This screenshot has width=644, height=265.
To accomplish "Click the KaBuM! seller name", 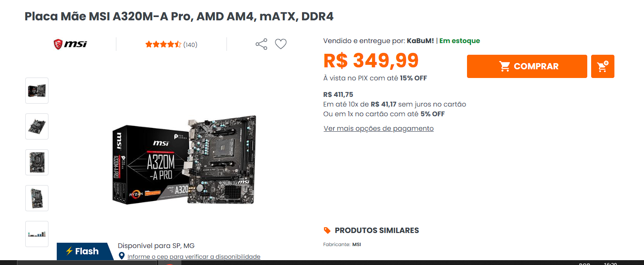I will (x=420, y=41).
